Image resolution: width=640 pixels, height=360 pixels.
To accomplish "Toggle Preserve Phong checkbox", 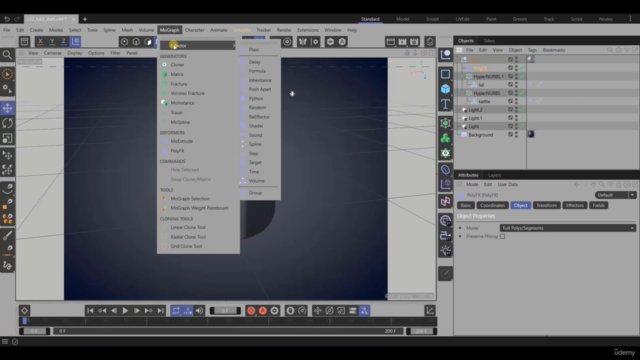I will [502, 236].
